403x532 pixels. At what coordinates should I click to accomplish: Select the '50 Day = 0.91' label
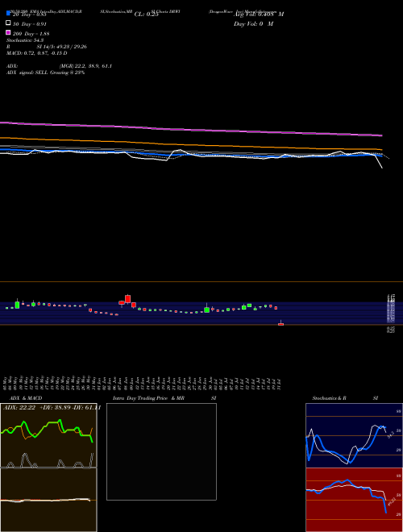[x=30, y=23]
